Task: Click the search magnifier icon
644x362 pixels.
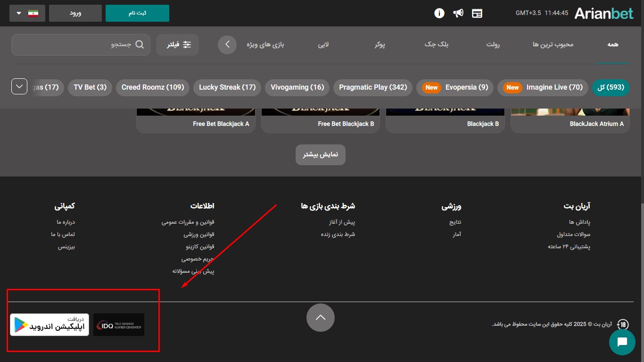Action: pos(140,44)
